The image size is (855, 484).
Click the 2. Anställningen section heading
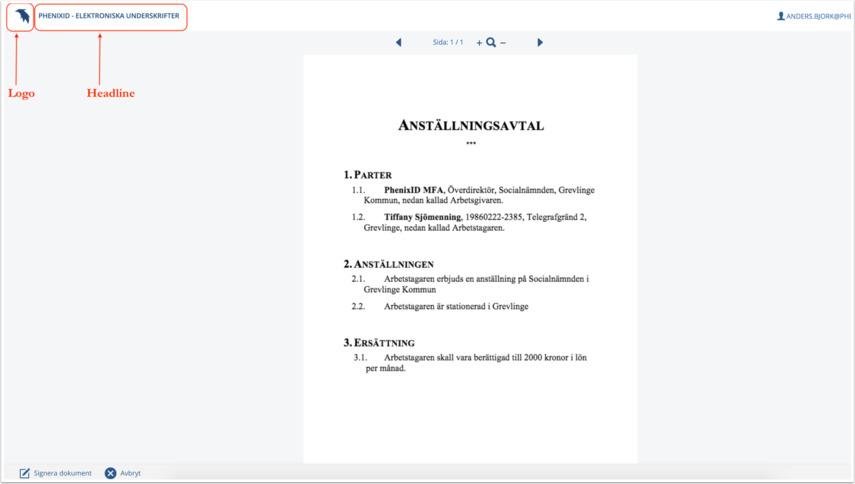click(389, 264)
